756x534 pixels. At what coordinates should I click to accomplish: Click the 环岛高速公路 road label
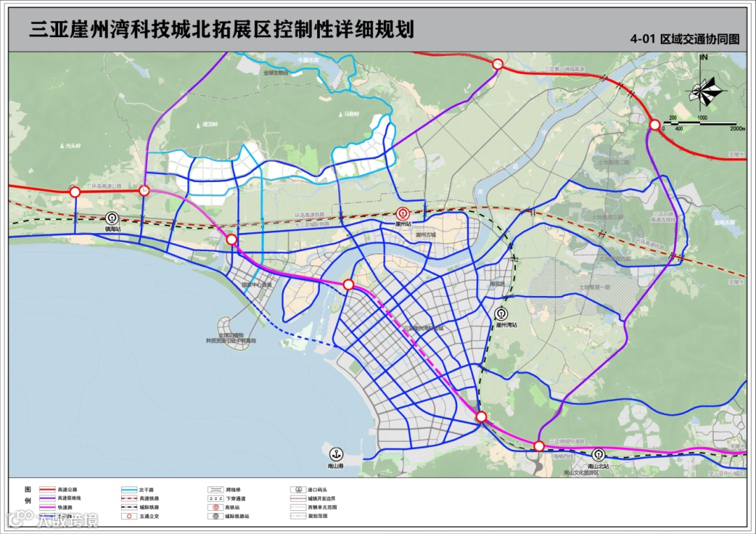click(106, 186)
